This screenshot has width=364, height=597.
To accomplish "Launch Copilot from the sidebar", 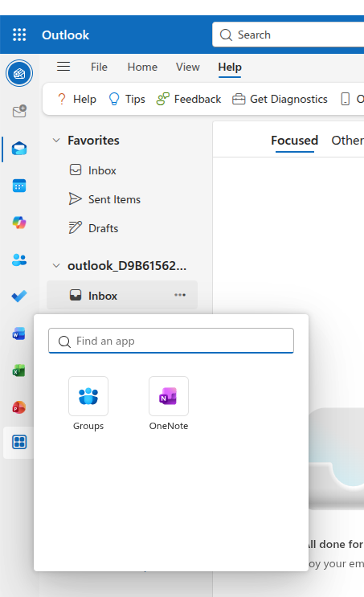I will point(19,223).
